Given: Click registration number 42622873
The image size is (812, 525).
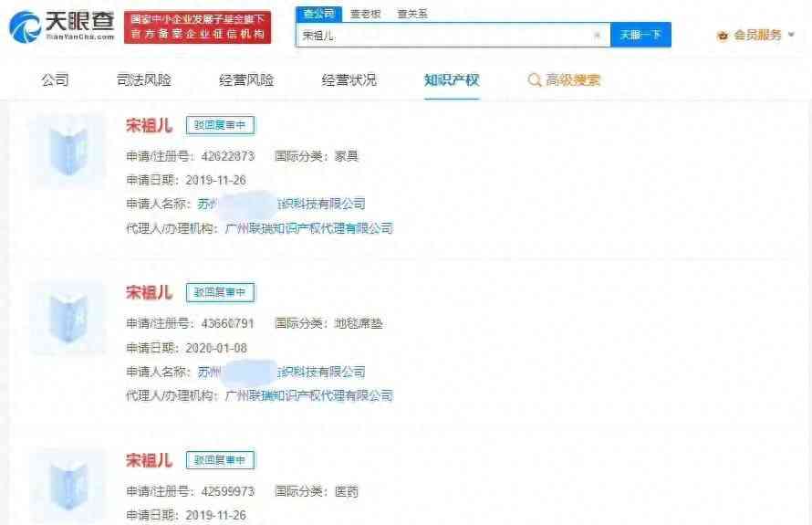Looking at the screenshot, I should point(228,156).
